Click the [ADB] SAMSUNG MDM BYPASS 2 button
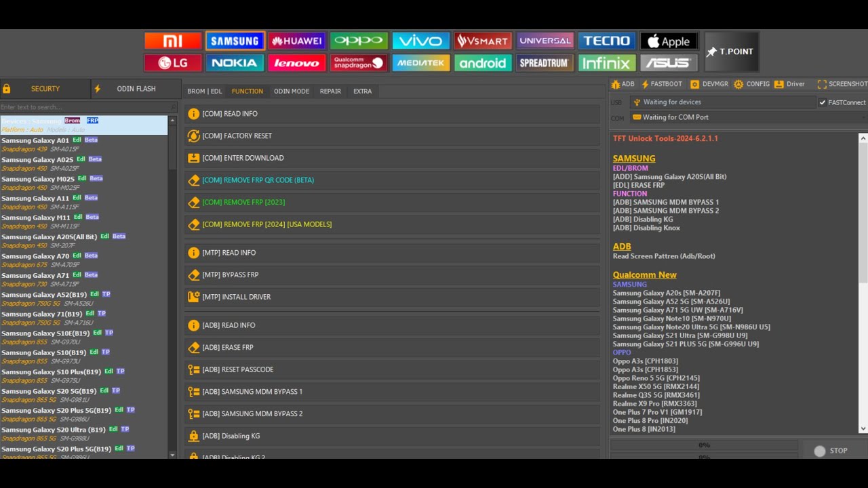 pos(392,413)
